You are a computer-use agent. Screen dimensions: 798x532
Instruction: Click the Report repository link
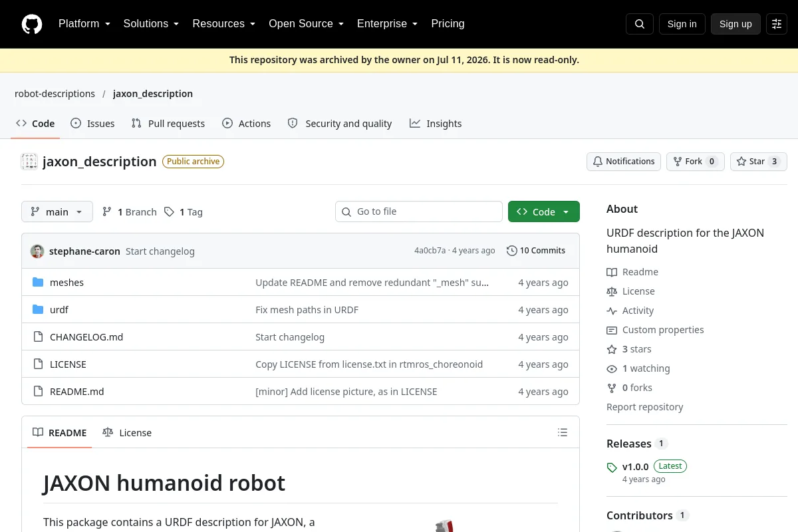(645, 407)
